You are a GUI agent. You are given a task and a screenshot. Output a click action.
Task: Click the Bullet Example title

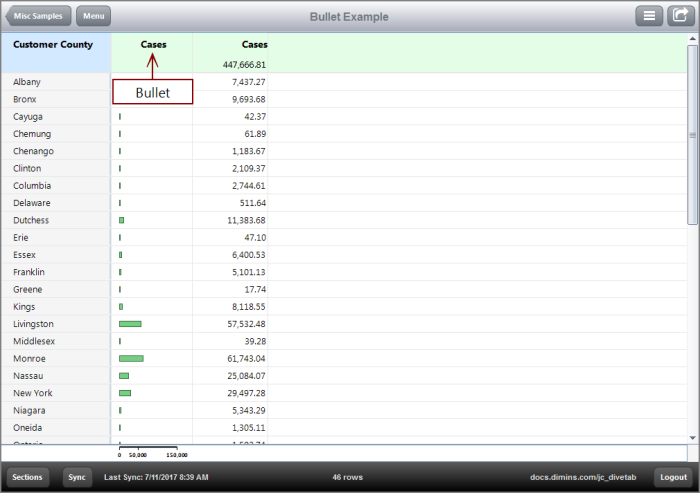tap(349, 17)
